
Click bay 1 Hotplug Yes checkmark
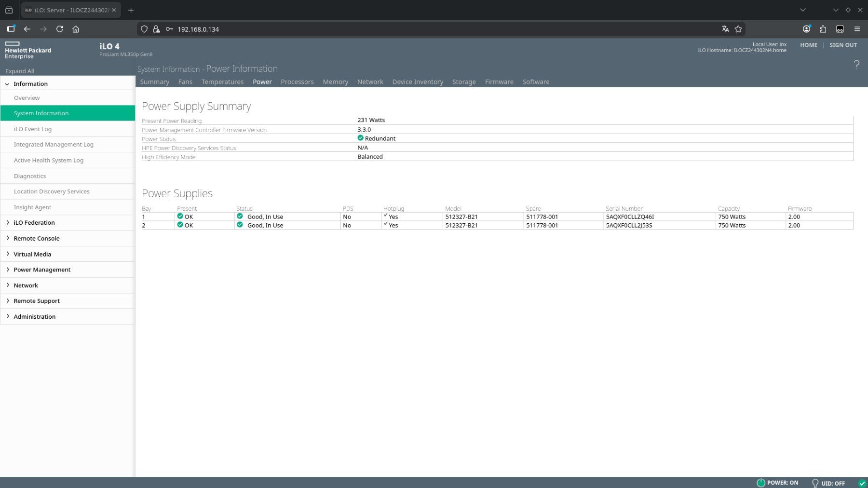(x=385, y=216)
